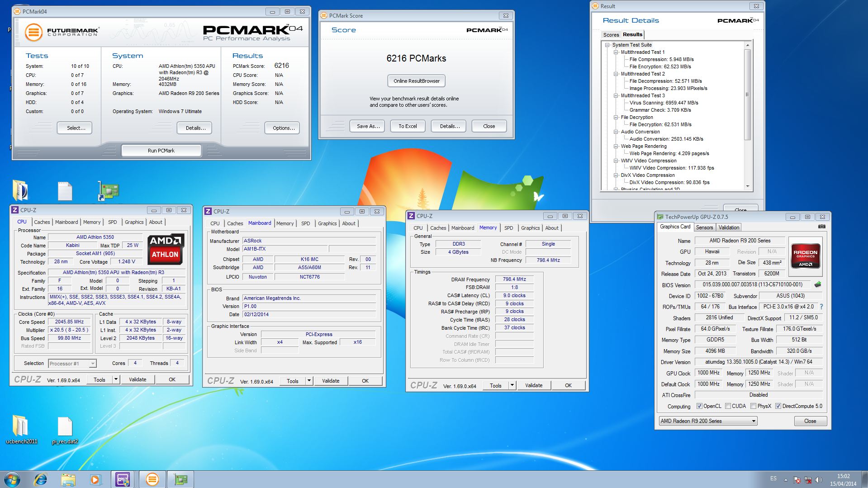Image resolution: width=868 pixels, height=488 pixels.
Task: Open the volume tray icon
Action: point(818,480)
